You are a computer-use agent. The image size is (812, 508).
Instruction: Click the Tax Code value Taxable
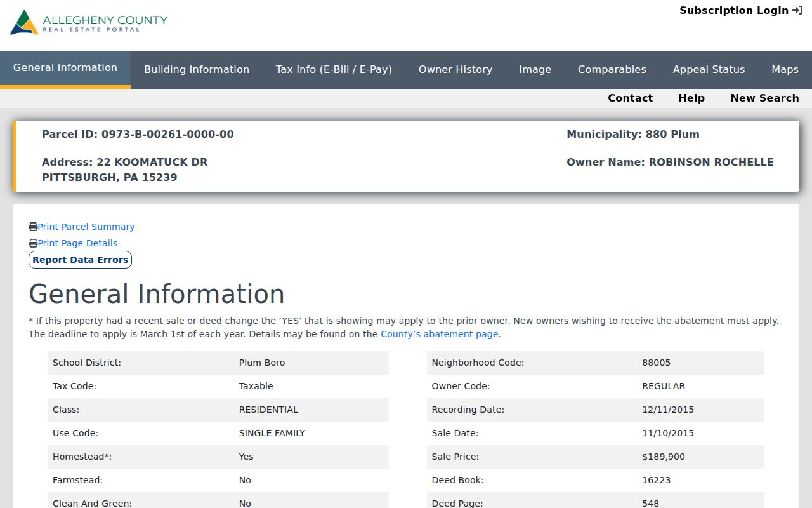pos(256,386)
